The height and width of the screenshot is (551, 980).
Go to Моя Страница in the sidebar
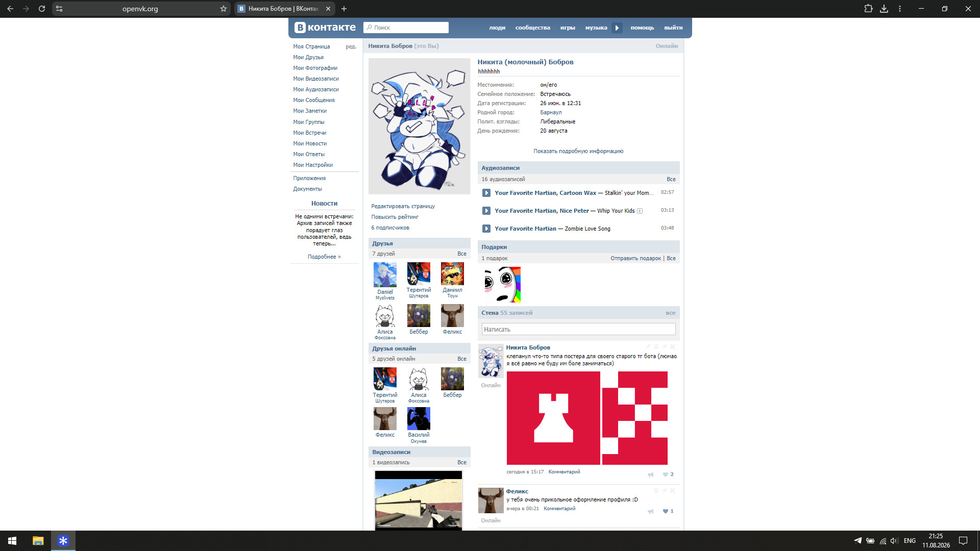311,46
